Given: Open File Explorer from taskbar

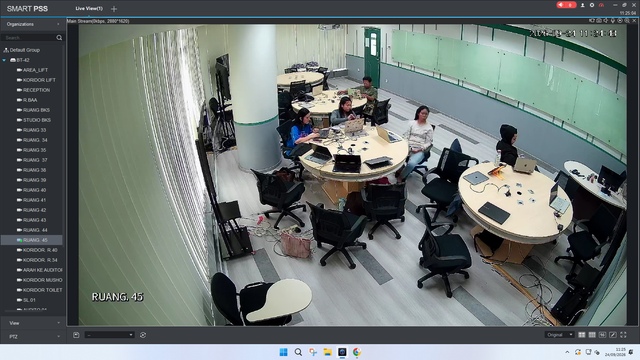Looking at the screenshot, I should 327,352.
